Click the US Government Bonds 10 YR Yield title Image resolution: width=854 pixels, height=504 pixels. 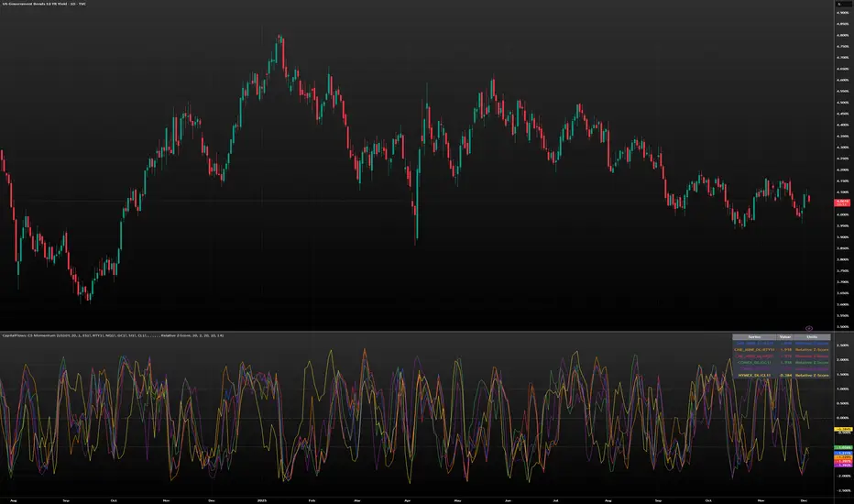click(x=44, y=4)
